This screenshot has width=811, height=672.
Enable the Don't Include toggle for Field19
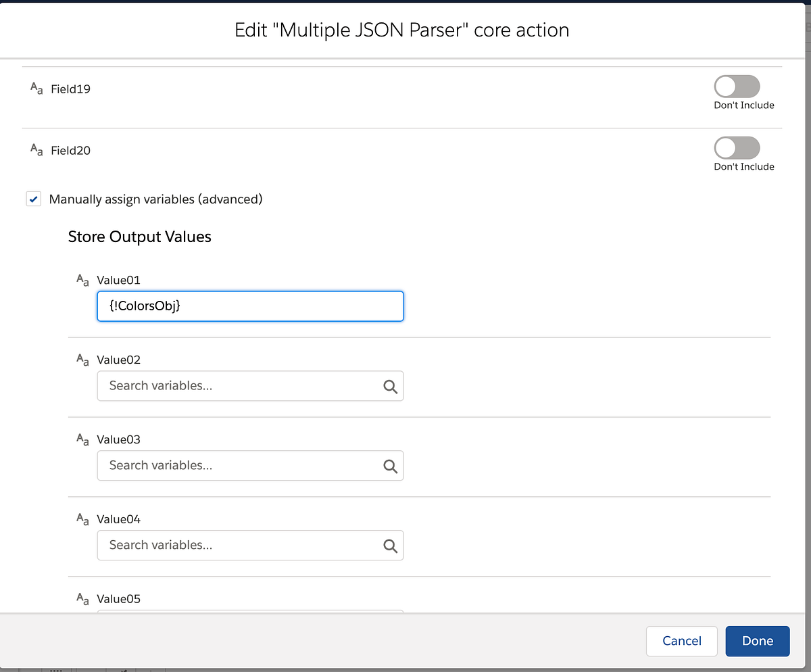[738, 86]
